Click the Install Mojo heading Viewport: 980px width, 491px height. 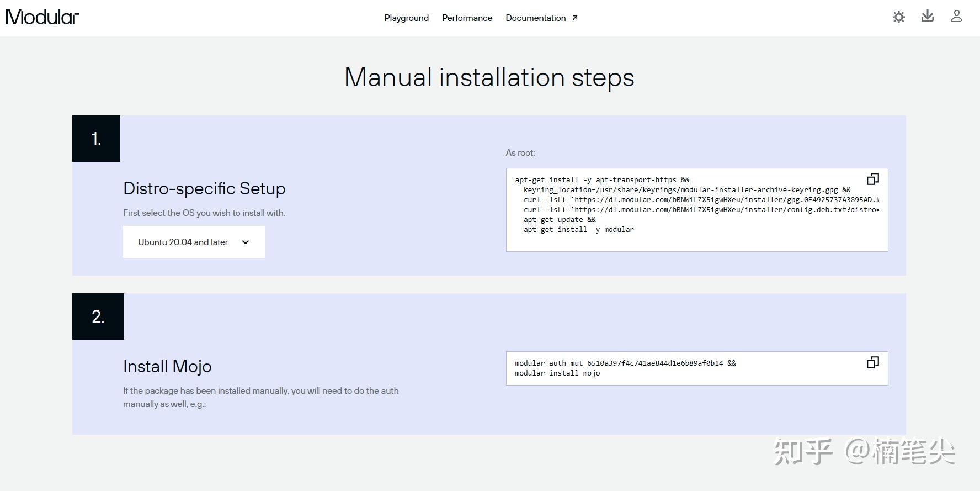[x=167, y=367]
